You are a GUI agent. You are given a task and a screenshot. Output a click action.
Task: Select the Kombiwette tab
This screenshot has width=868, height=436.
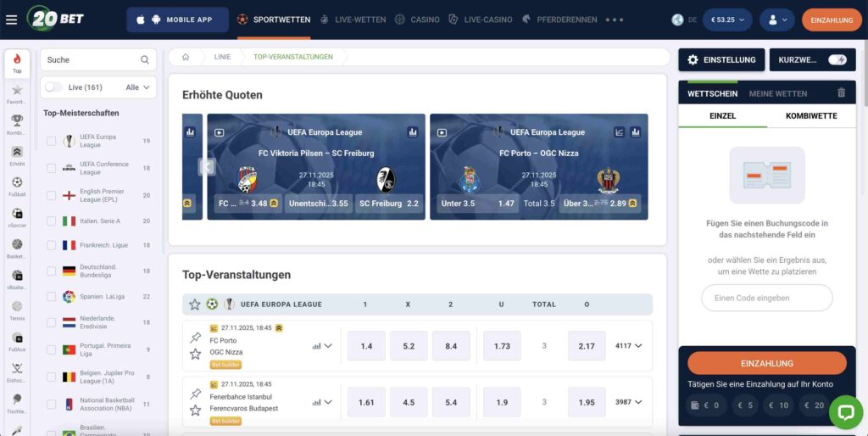[x=811, y=116]
